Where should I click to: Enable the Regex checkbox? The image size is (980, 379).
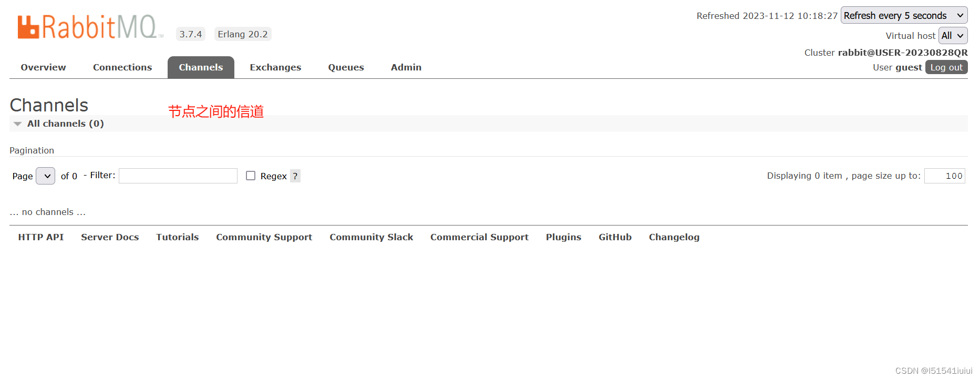pyautogui.click(x=251, y=176)
